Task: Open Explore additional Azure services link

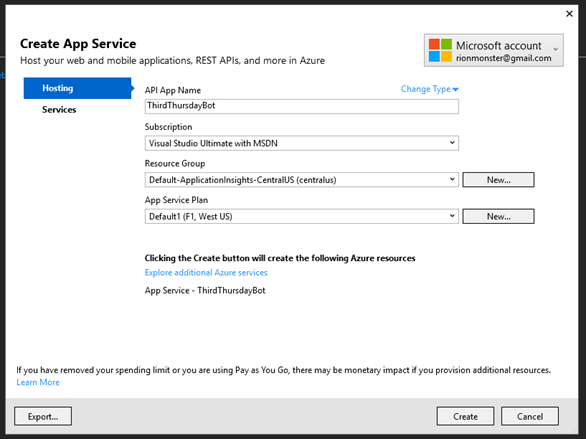Action: pyautogui.click(x=206, y=272)
